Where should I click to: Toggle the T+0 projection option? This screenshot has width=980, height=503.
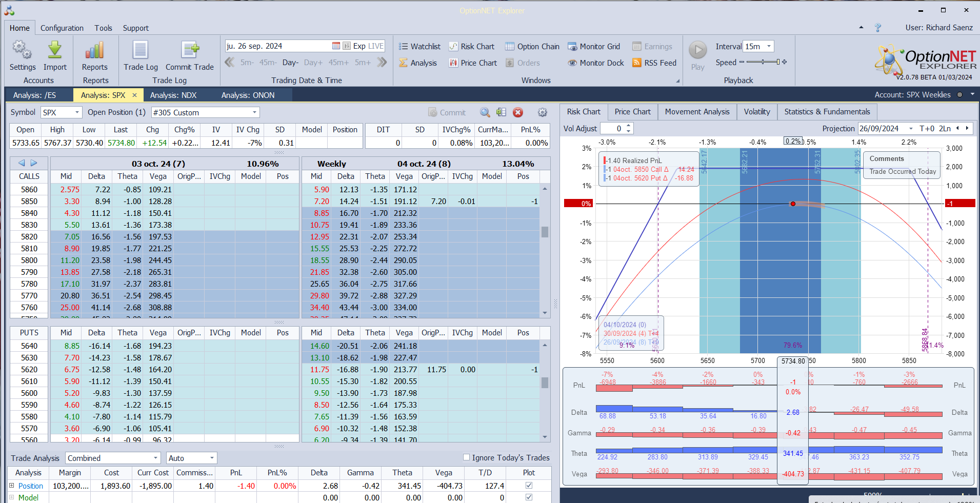tap(927, 128)
